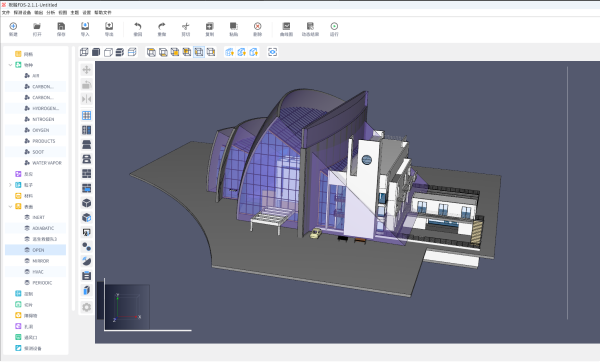Cut selection with the scissors icon

[x=186, y=26]
